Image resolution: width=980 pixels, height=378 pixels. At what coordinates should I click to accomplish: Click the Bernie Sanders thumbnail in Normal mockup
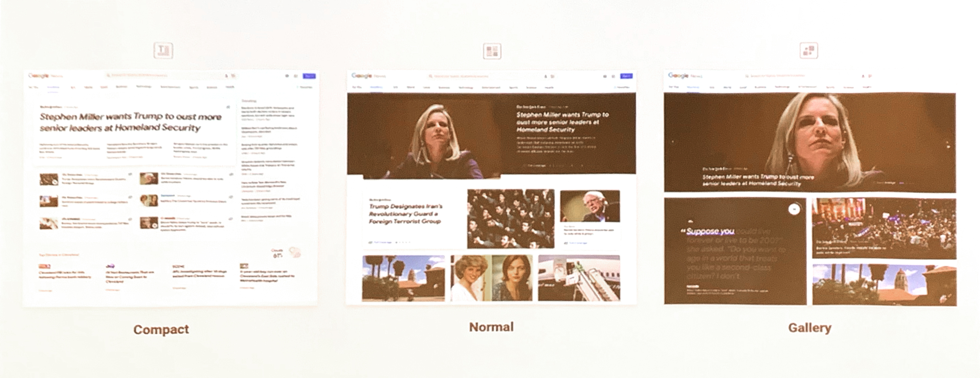point(590,206)
